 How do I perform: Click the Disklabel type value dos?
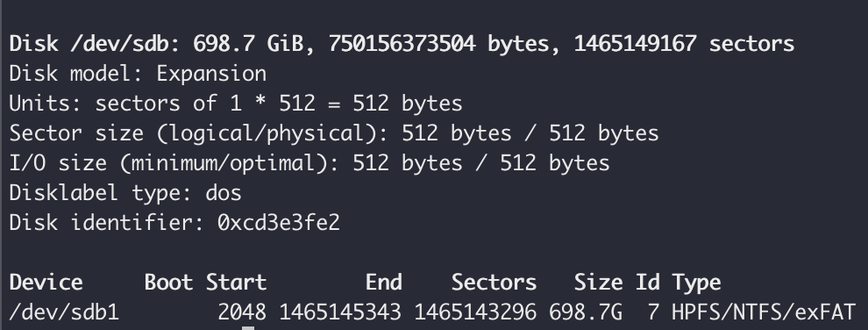pyautogui.click(x=223, y=193)
